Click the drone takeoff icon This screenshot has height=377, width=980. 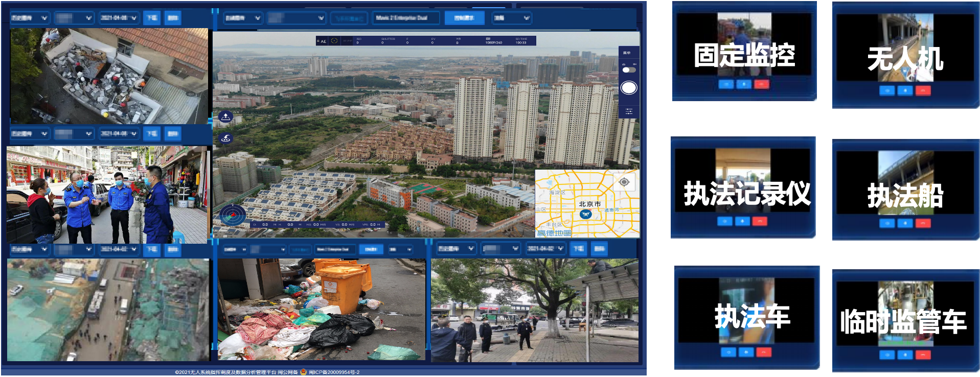[225, 117]
